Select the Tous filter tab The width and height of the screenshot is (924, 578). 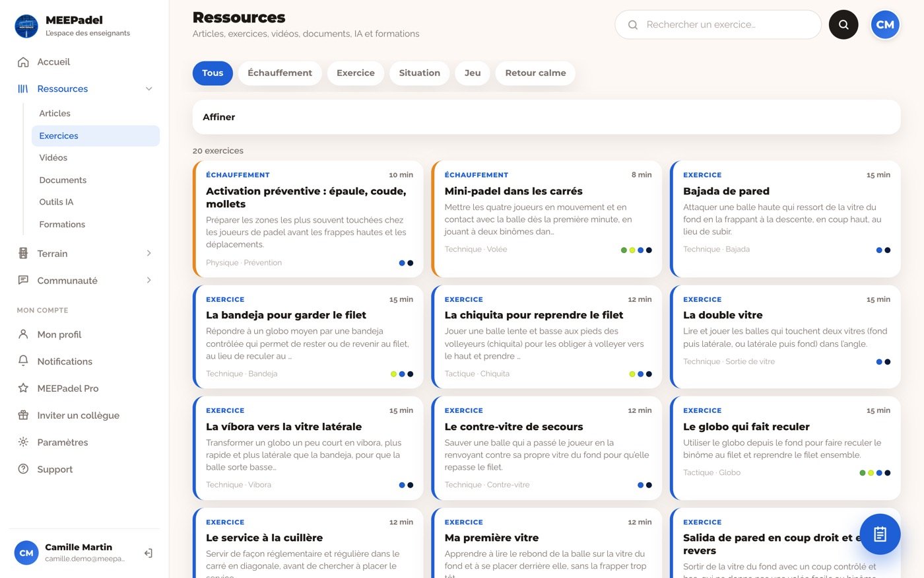point(213,73)
